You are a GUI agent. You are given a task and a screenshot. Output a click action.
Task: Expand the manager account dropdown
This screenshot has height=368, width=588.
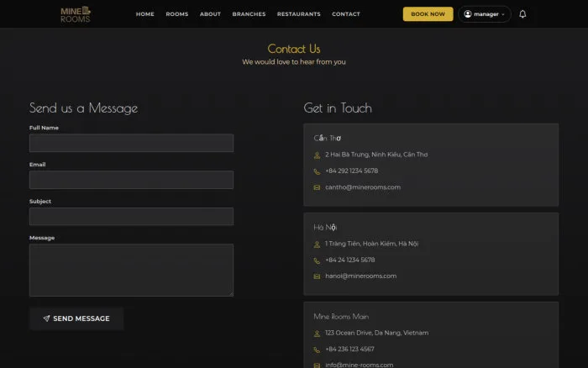[x=485, y=14]
